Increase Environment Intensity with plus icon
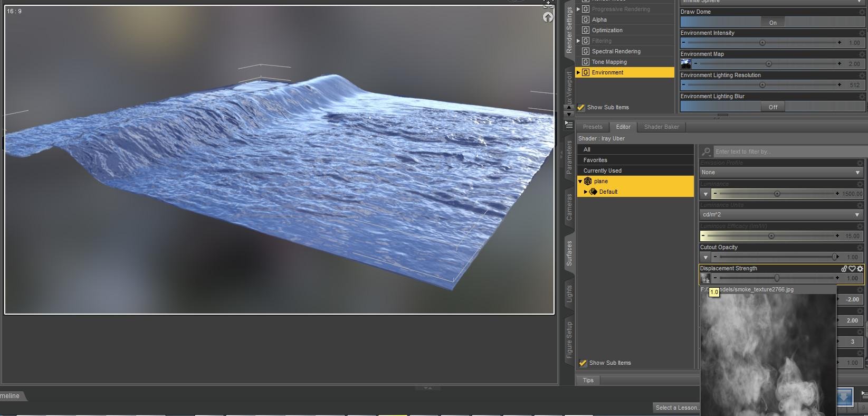868x416 pixels. [840, 43]
